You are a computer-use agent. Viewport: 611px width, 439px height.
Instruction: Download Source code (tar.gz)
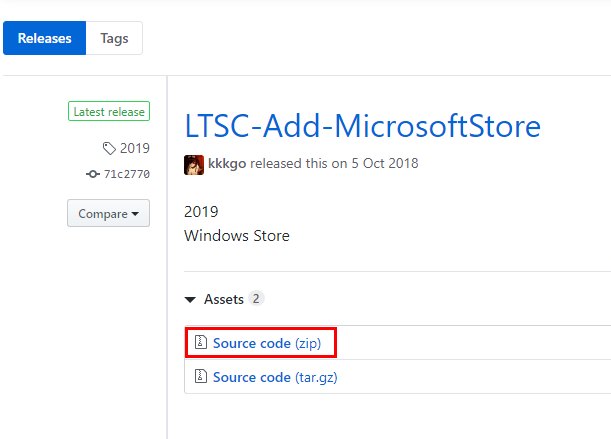pos(275,377)
